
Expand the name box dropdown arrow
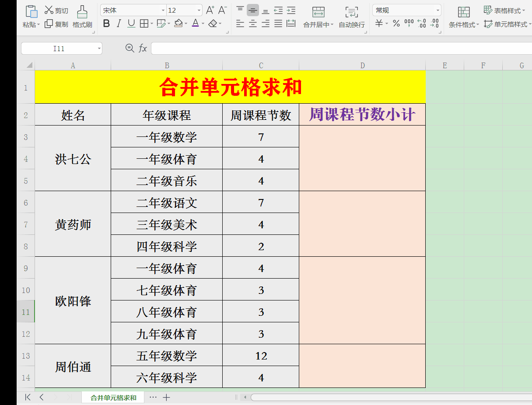99,49
